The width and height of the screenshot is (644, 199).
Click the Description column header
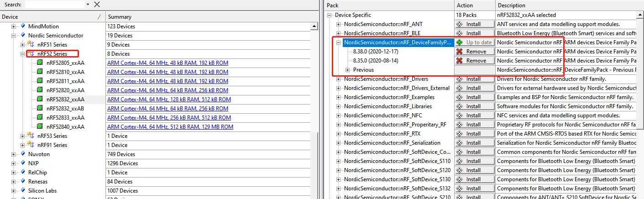point(570,5)
